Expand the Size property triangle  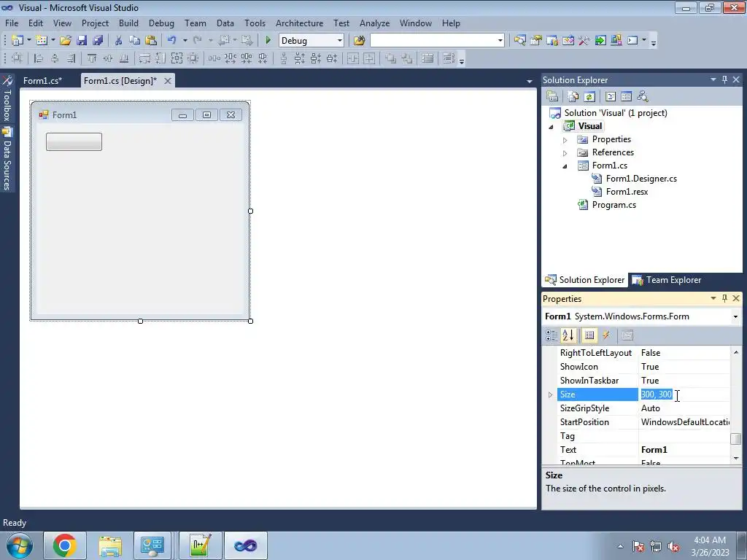point(550,394)
